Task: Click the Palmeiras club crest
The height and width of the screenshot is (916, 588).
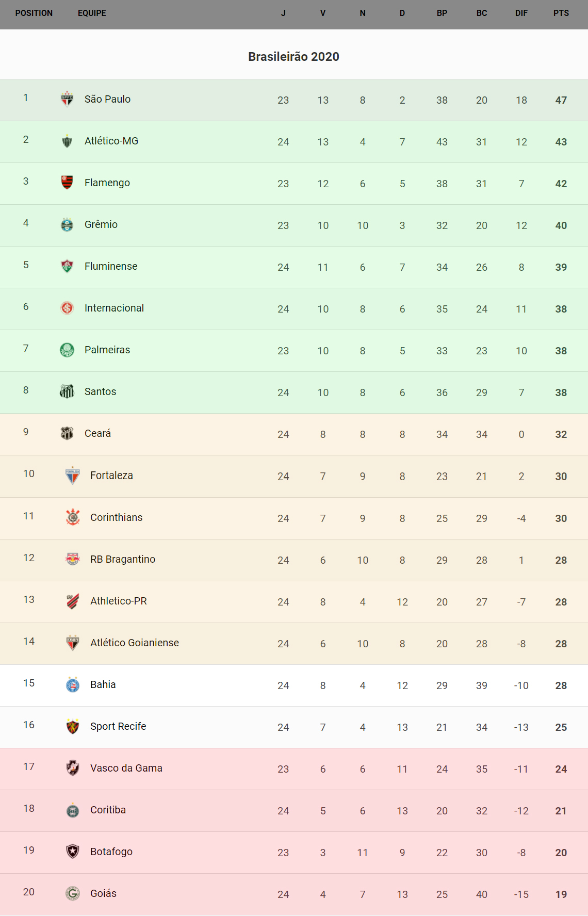Action: click(x=67, y=350)
